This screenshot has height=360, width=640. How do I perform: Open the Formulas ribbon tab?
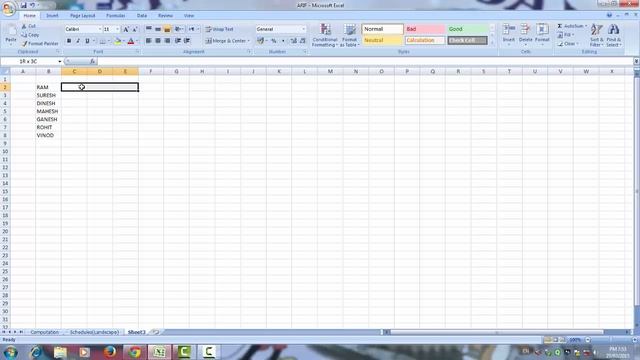point(116,16)
